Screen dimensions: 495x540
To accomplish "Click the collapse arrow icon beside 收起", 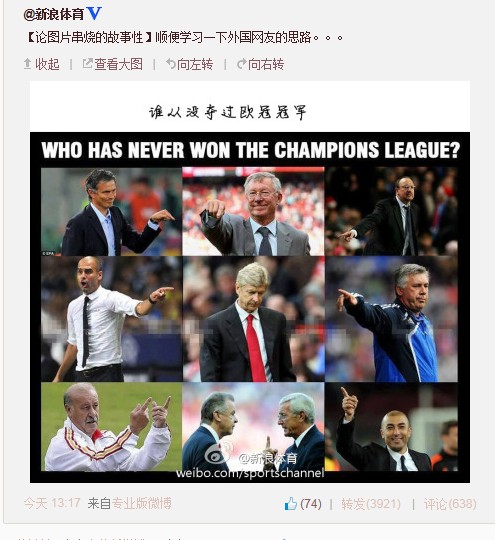I will (x=28, y=64).
